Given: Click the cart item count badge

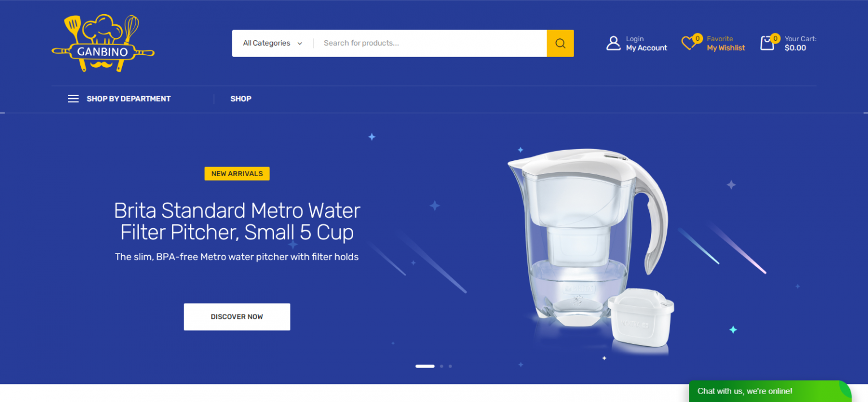Looking at the screenshot, I should (775, 38).
